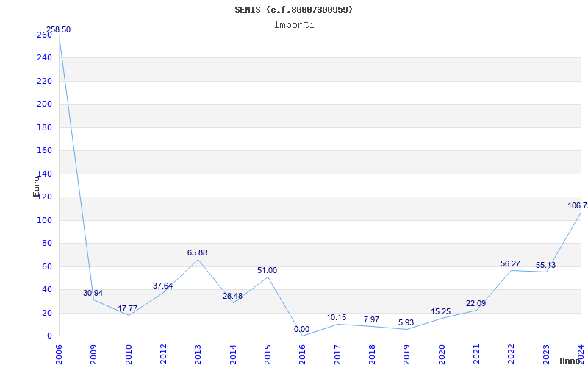Viewport: 588px width, 368px height.
Task: Click the 10.15 data label
Action: (337, 318)
